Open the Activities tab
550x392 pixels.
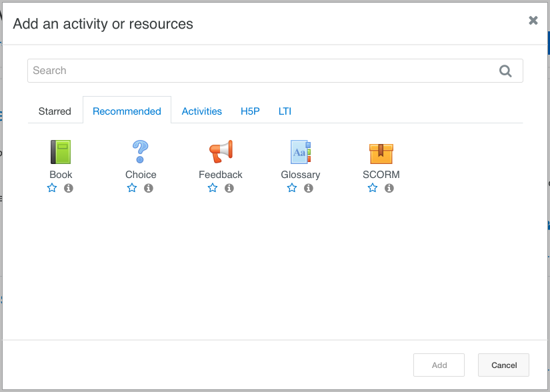pos(201,111)
